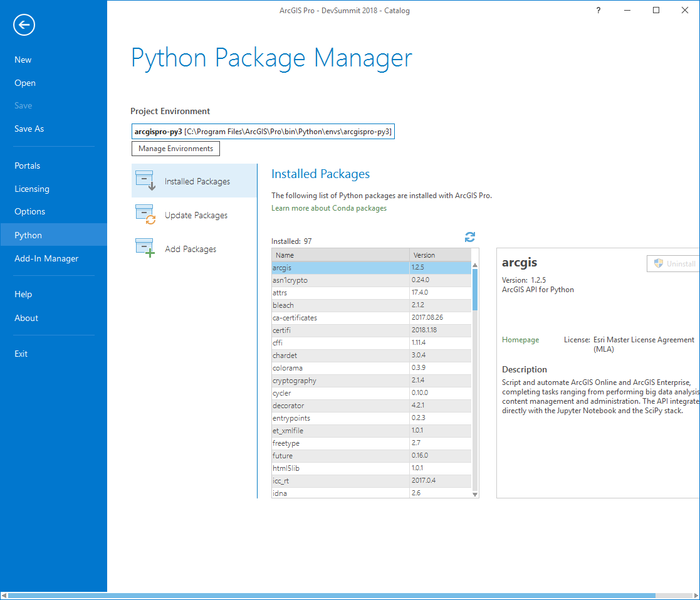
Task: Select the colorama package row
Action: 372,367
